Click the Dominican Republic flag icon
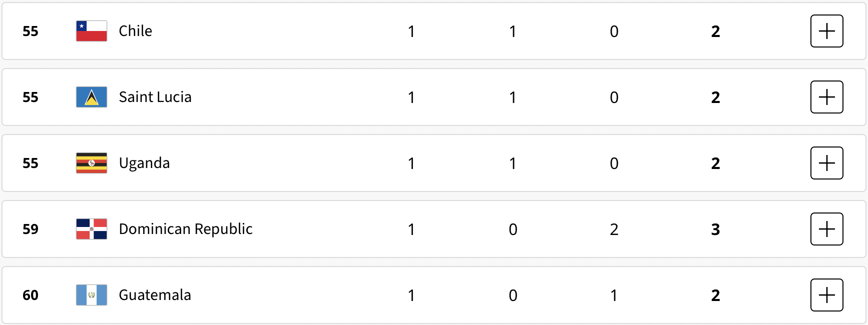868x325 pixels. (x=92, y=229)
